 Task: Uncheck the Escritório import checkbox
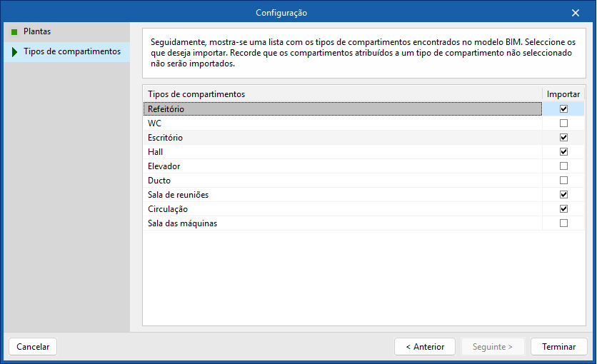point(563,138)
